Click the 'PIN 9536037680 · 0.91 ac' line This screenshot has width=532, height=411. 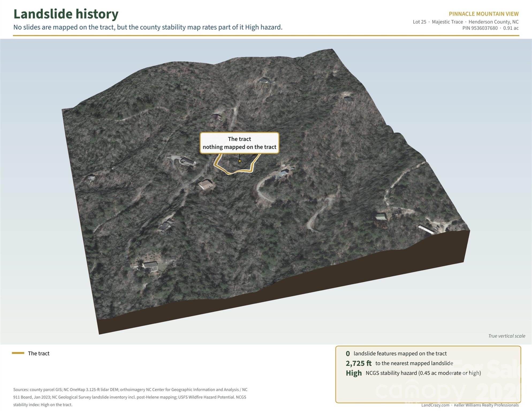pos(490,28)
